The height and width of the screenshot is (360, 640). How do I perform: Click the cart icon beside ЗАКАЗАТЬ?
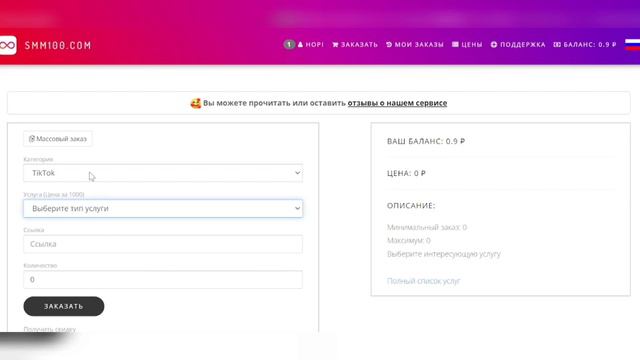tap(335, 44)
